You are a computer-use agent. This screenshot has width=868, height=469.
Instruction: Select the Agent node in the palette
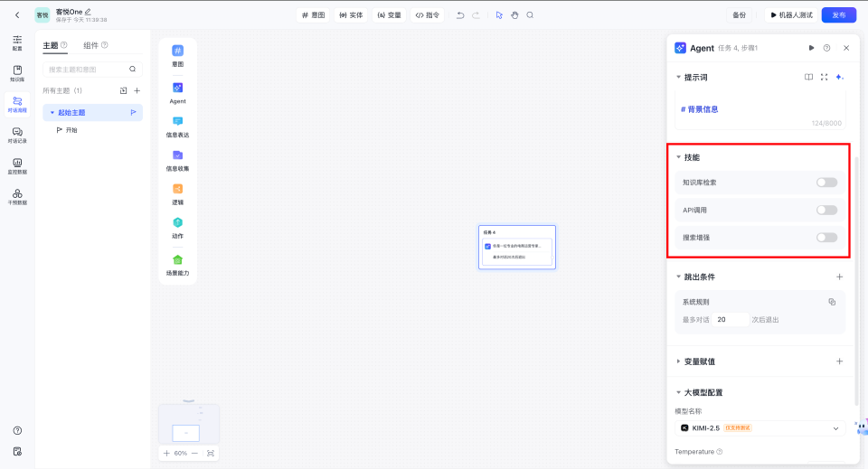178,93
